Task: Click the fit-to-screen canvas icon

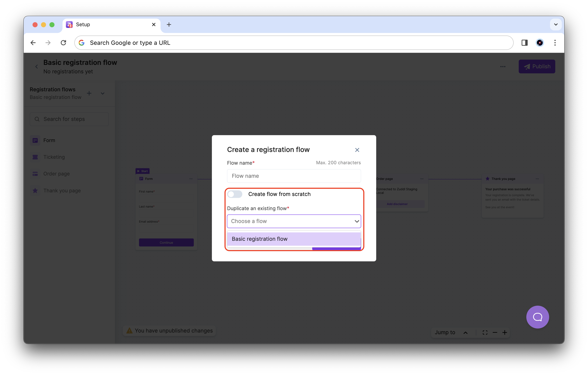Action: (x=485, y=333)
